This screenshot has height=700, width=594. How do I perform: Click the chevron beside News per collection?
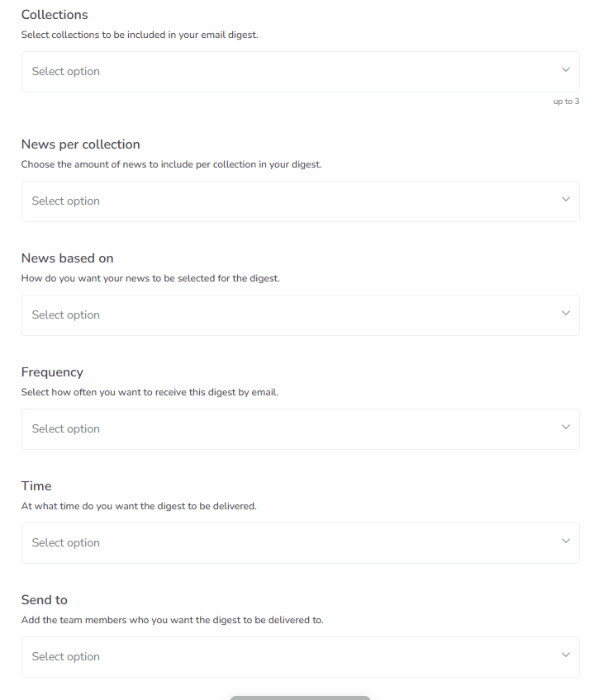click(566, 199)
